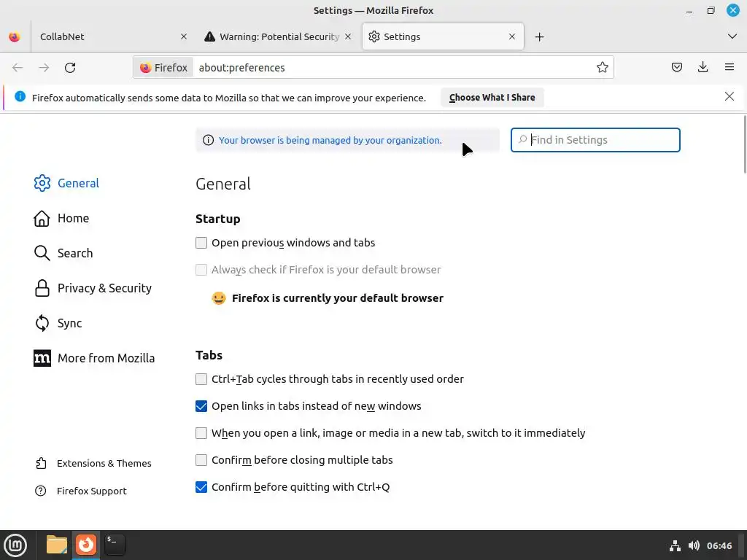Viewport: 747px width, 560px height.
Task: Click the Home house icon in sidebar
Action: [x=42, y=218]
